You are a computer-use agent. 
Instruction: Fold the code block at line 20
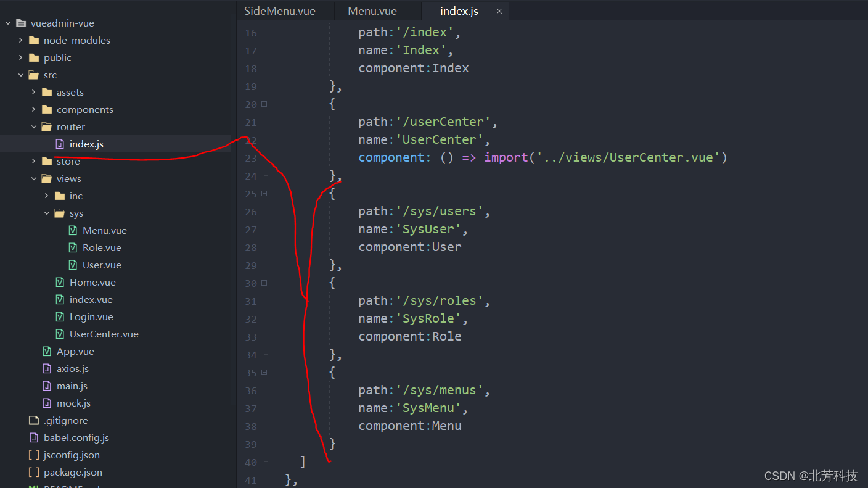pyautogui.click(x=264, y=104)
